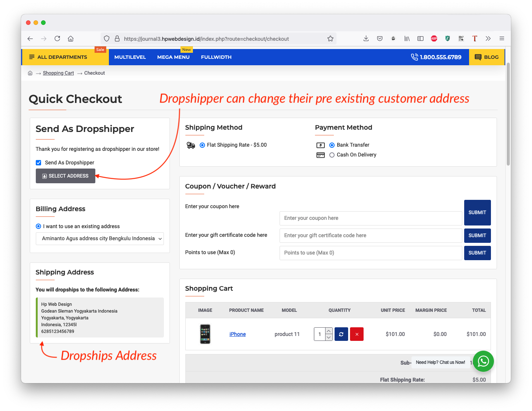Viewport: 532px width, 411px height.
Task: Open the Multilevel menu item
Action: pos(130,57)
